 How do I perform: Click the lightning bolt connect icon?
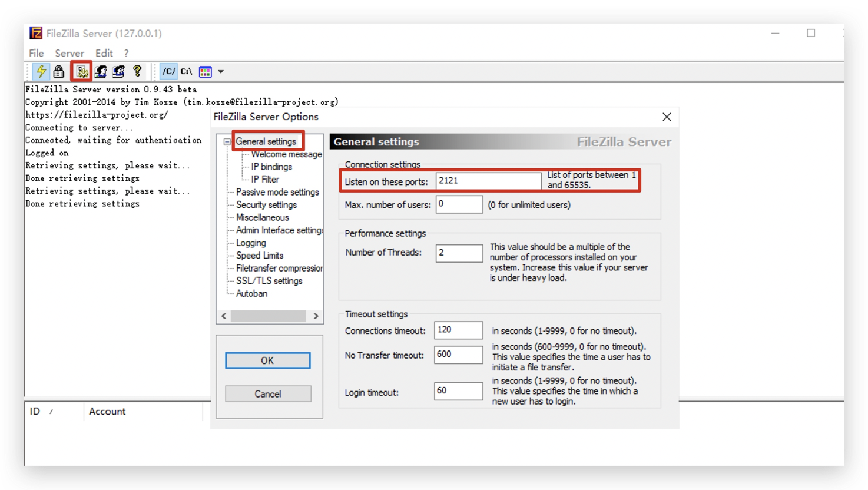click(x=41, y=71)
